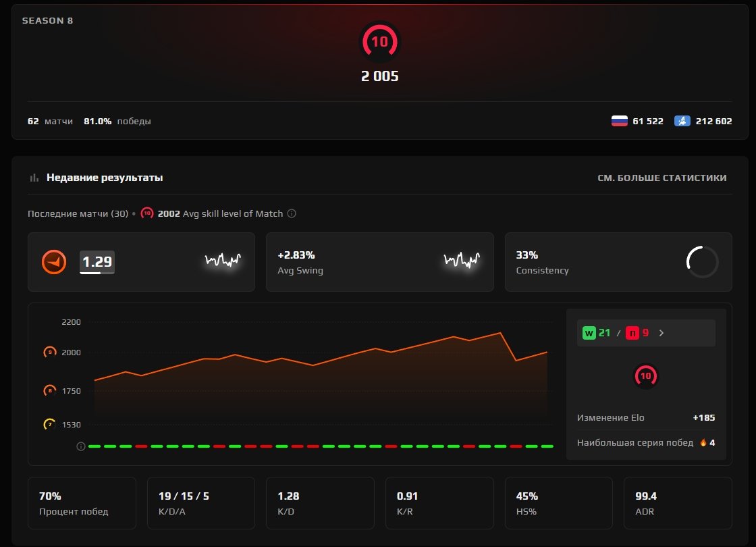This screenshot has height=547, width=756.
Task: Click the info icon next to Avg skill level
Action: coord(292,213)
